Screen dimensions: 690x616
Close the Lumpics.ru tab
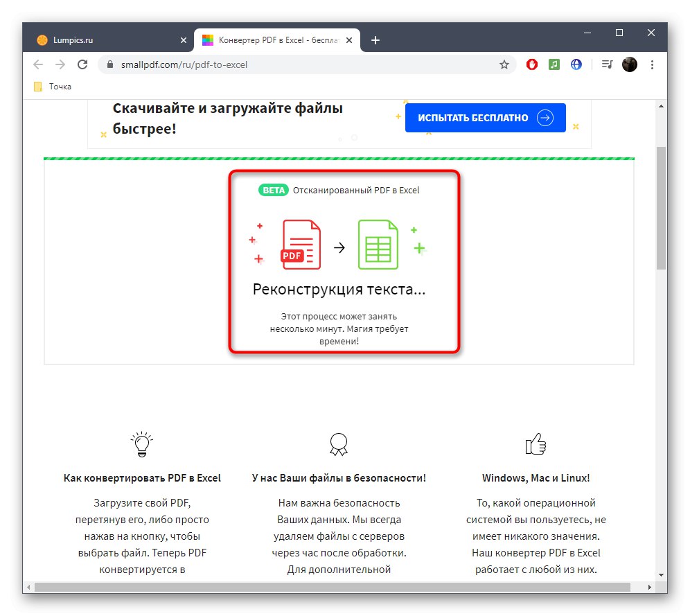tap(184, 39)
